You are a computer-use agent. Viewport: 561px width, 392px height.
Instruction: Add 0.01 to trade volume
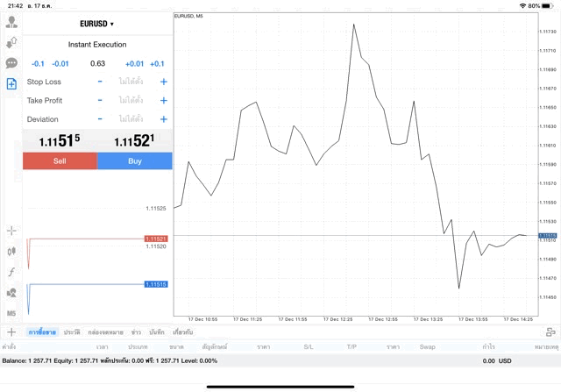point(134,63)
